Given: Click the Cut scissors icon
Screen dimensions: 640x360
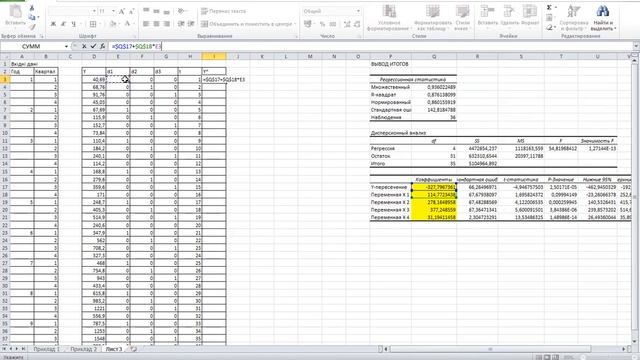Looking at the screenshot, I should [32, 9].
